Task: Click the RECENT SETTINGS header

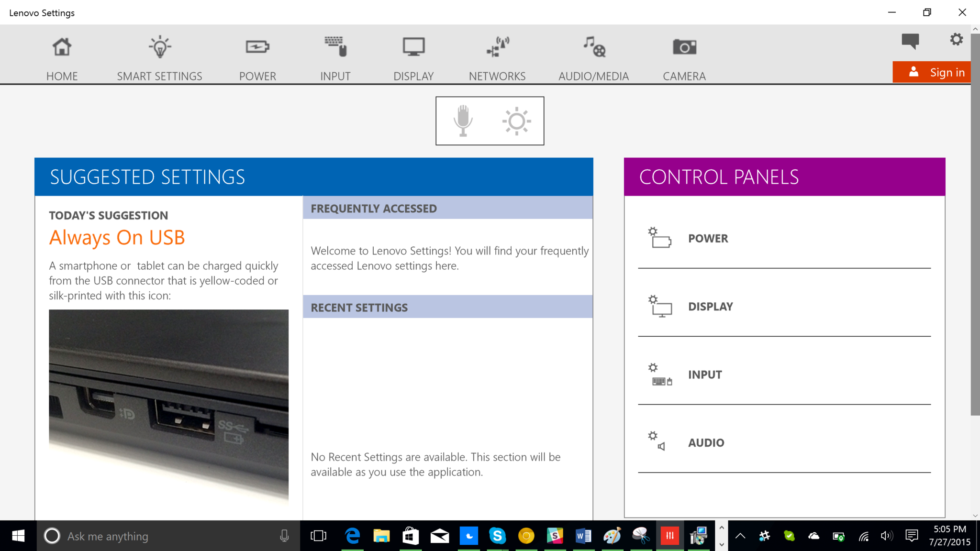Action: coord(448,307)
